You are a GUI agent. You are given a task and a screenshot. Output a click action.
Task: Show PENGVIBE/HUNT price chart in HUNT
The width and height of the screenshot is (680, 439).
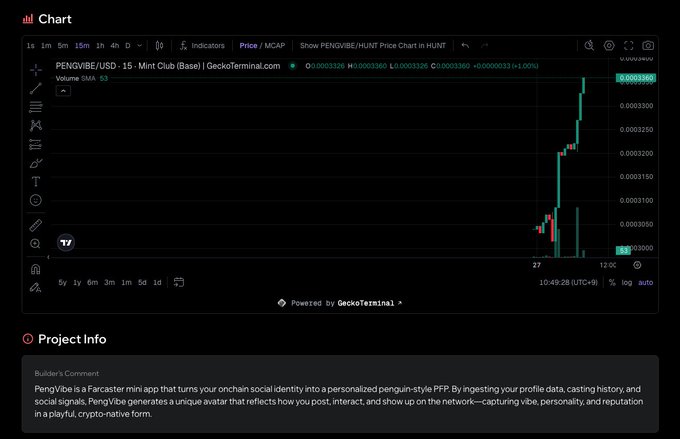click(x=372, y=46)
